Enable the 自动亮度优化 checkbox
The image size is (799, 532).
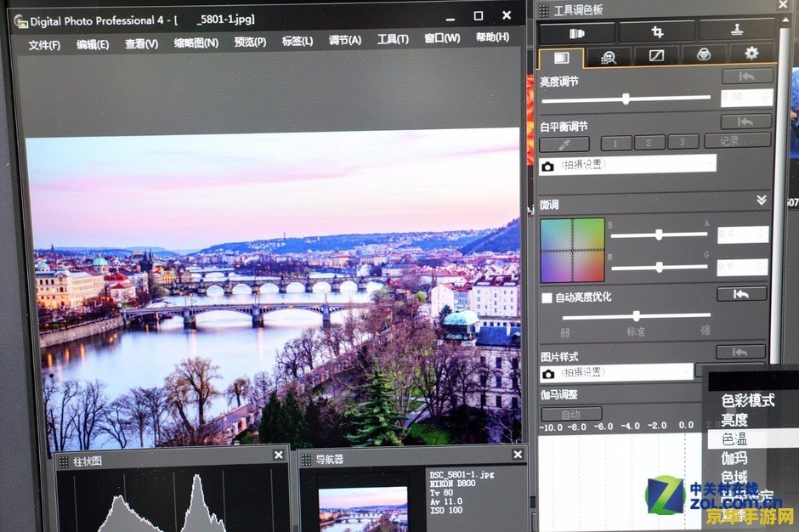pyautogui.click(x=547, y=297)
